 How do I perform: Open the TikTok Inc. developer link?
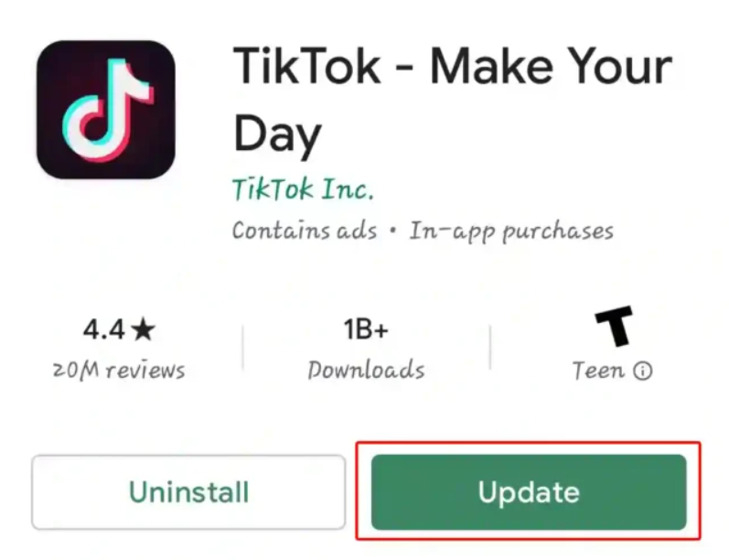[302, 189]
